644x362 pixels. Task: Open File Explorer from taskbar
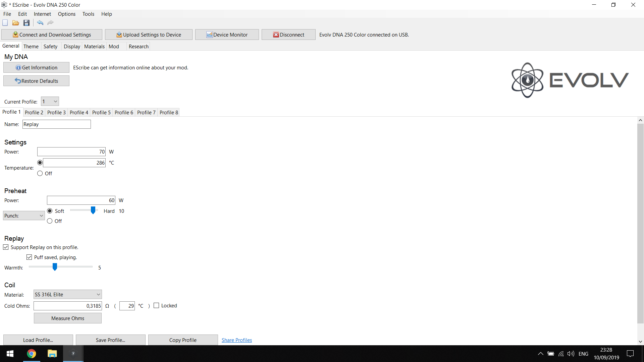point(52,354)
